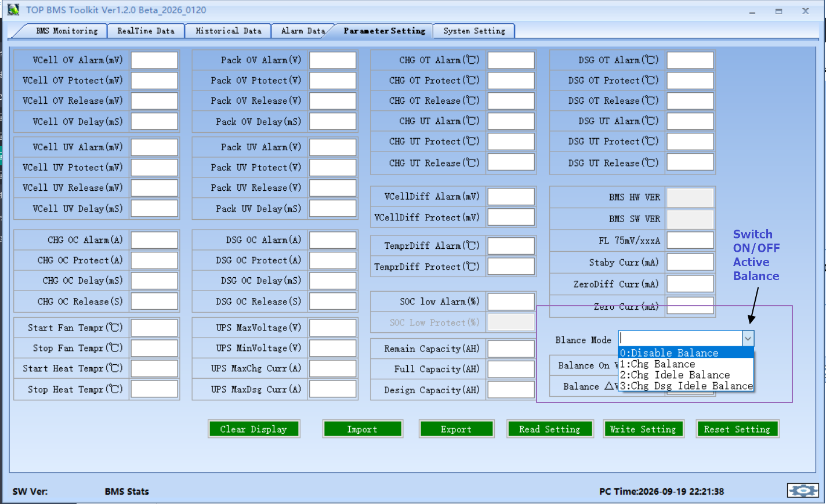This screenshot has width=826, height=504.
Task: Click the SOC low Alarm(%) input
Action: point(511,302)
